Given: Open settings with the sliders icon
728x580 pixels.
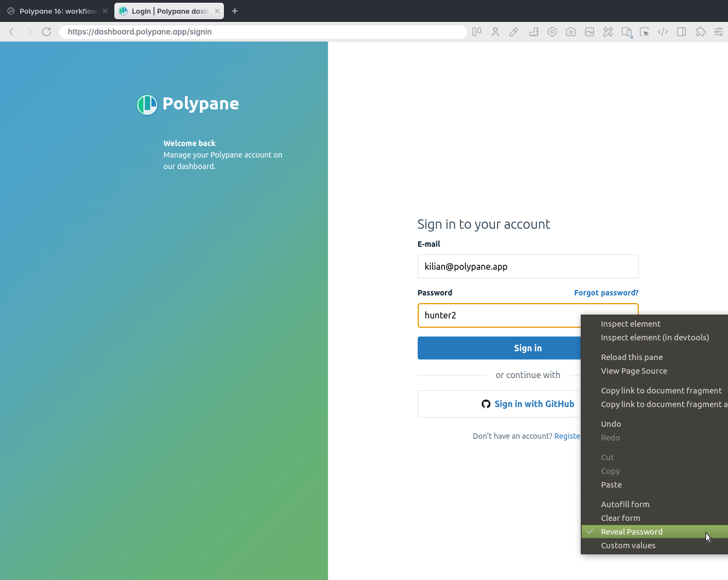Looking at the screenshot, I should pos(719,32).
